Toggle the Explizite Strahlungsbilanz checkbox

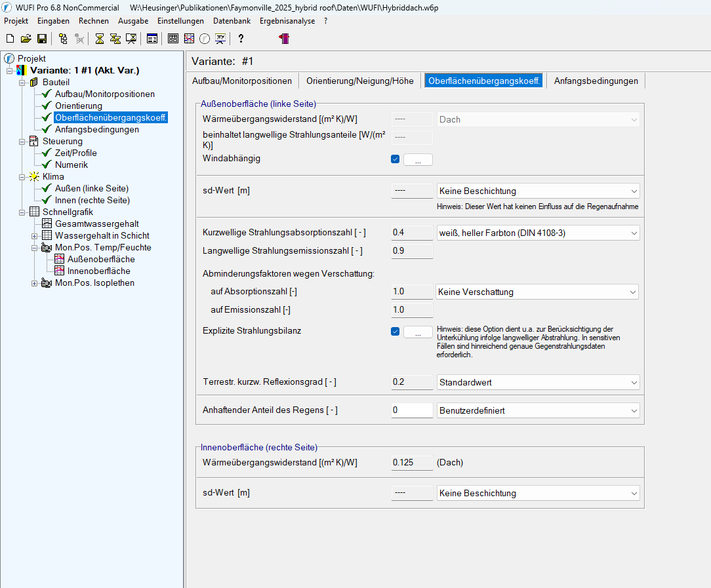[395, 331]
